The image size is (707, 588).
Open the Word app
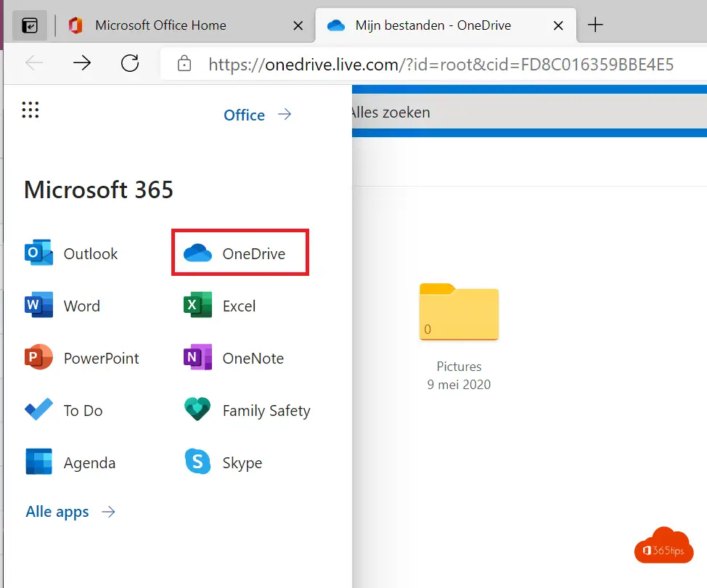pos(62,306)
